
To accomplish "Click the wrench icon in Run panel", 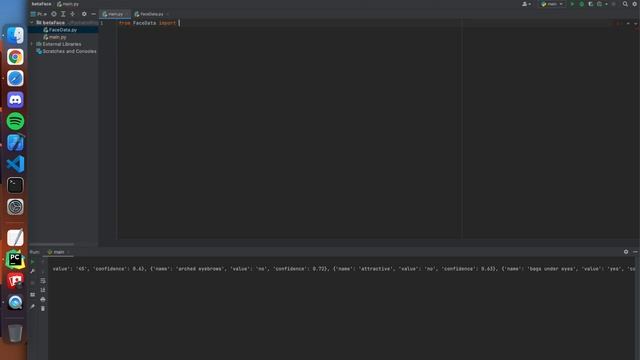I will point(33,271).
